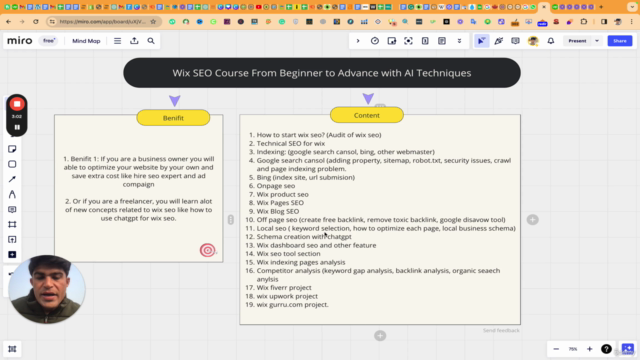Toggle the browser side panel icon

(604, 21)
